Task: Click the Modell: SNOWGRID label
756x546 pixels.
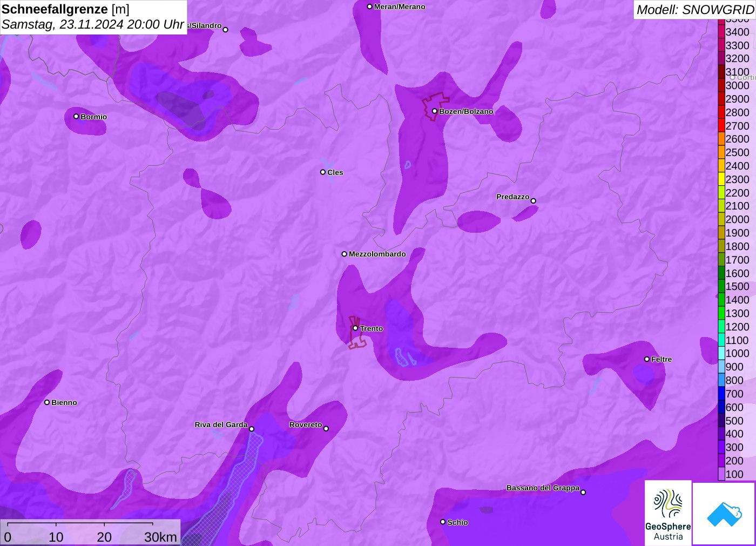Action: [x=695, y=10]
